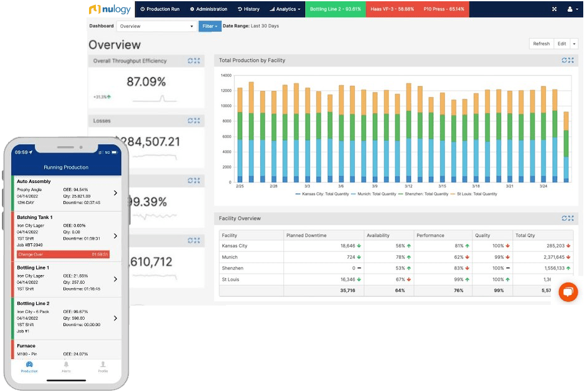587x392 pixels.
Task: Select the Haas VF-3 - 58.88% status tab
Action: (x=392, y=9)
